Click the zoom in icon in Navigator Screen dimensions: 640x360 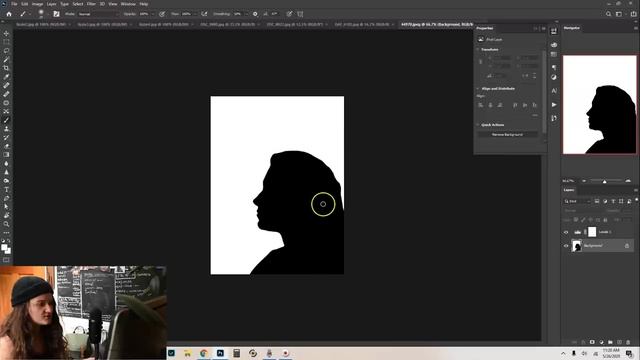point(628,181)
